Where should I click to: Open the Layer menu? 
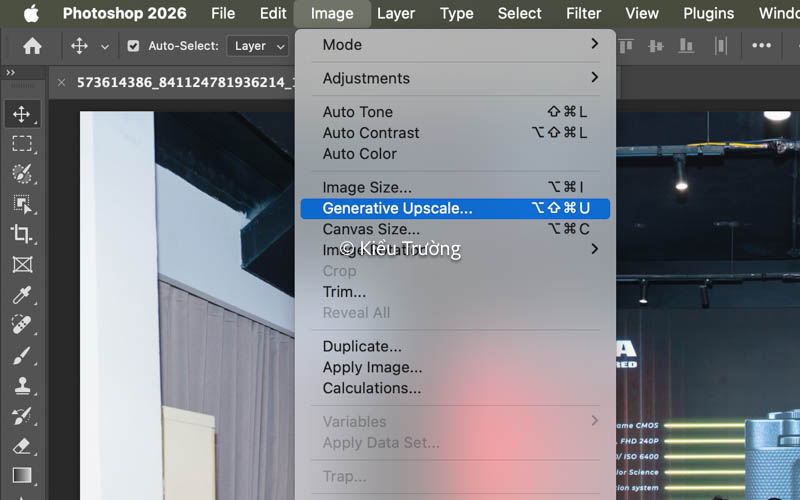tap(396, 14)
